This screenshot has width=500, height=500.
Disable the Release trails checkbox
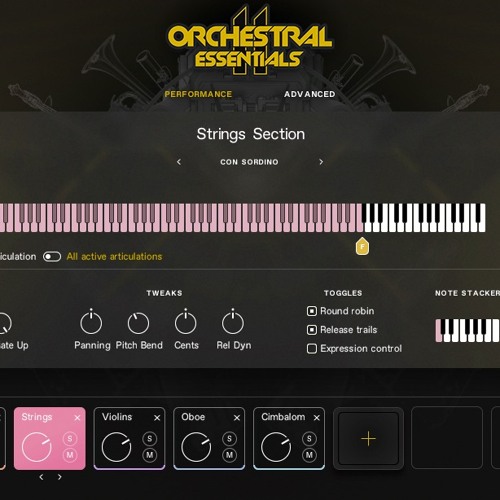click(312, 330)
